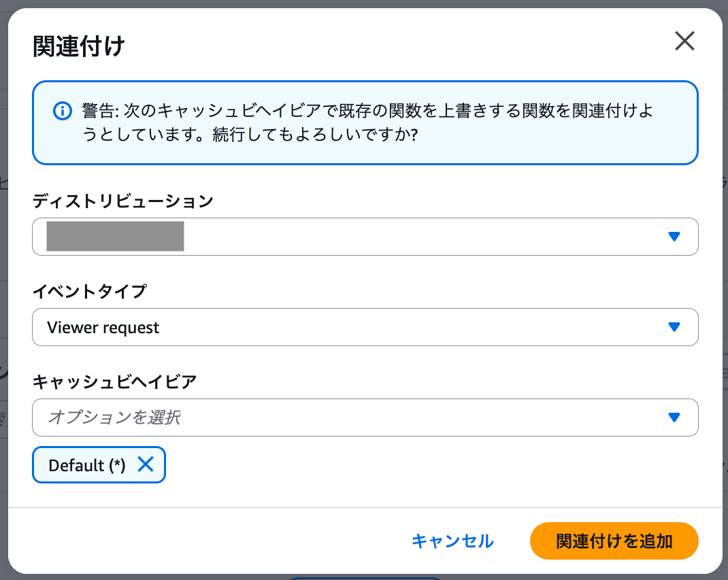Click the ディストリビューション dropdown arrow
This screenshot has height=580, width=728.
coord(674,237)
